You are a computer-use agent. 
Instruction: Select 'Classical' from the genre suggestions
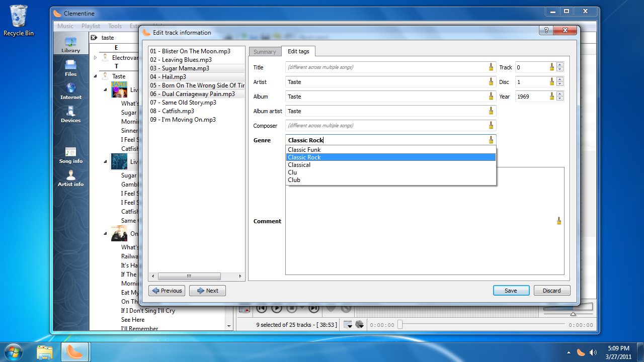299,165
